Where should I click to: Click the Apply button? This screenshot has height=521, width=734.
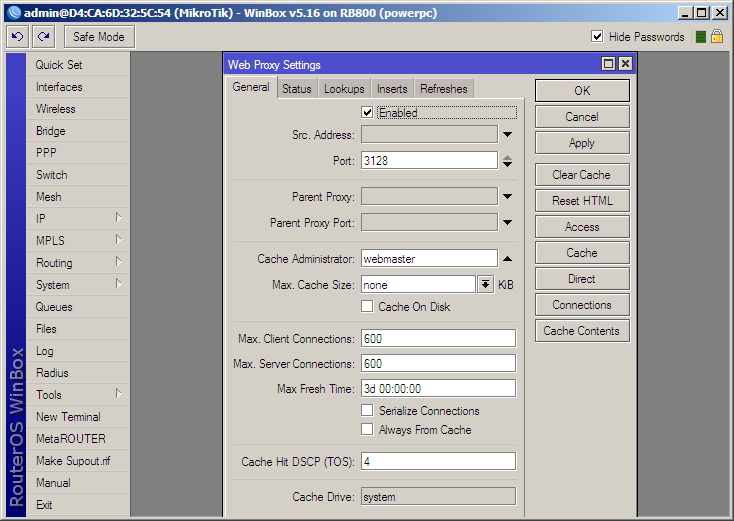582,143
